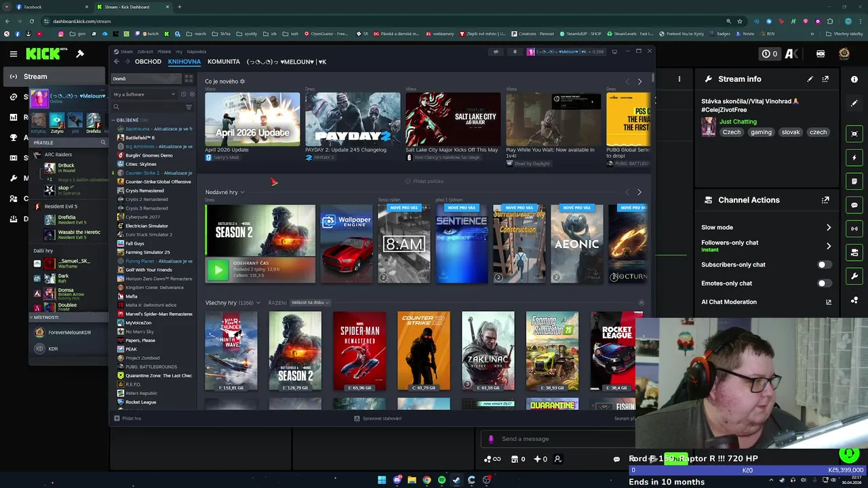Play Battlefield 6 with green play button
The height and width of the screenshot is (488, 868).
coord(218,270)
